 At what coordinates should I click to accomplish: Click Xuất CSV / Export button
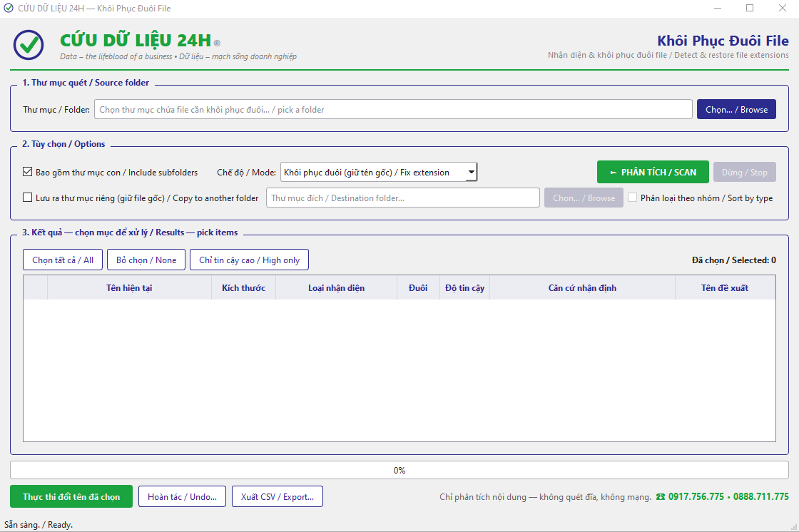(x=278, y=497)
